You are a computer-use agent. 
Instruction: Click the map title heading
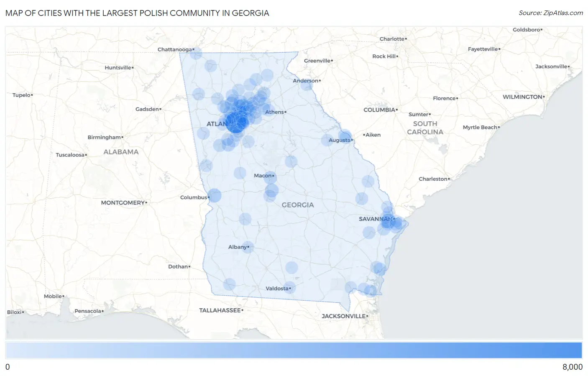coord(137,13)
